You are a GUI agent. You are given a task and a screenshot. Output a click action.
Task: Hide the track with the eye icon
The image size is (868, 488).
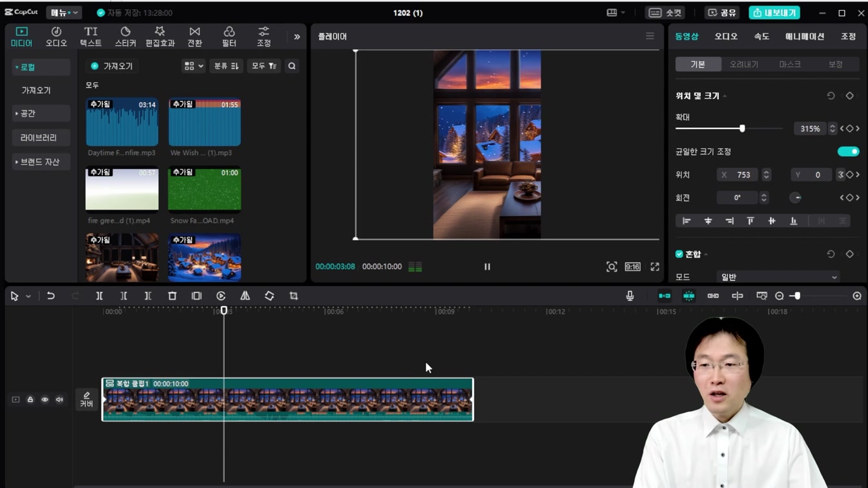pos(45,400)
